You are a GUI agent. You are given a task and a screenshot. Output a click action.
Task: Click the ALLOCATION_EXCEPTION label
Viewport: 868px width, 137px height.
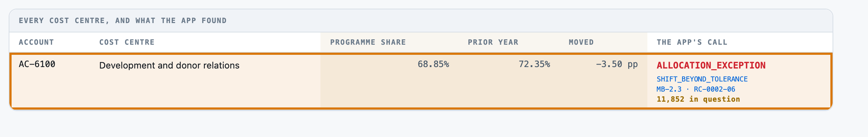tap(711, 65)
